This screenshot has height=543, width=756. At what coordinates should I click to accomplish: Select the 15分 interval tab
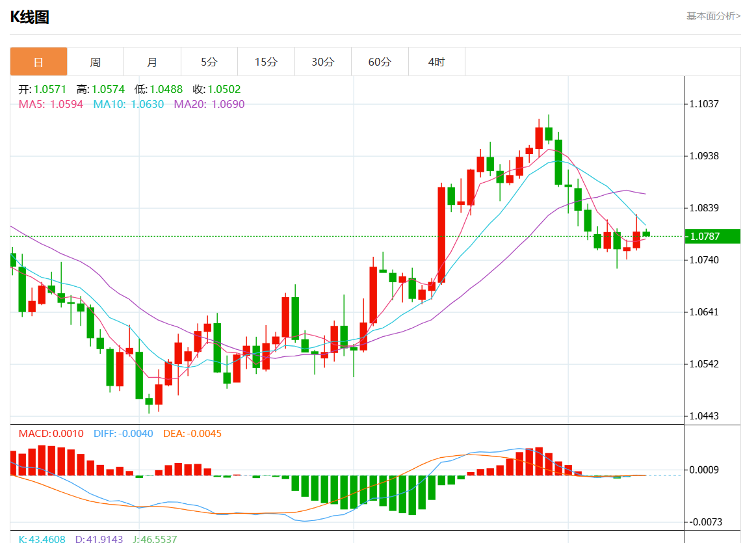[x=266, y=62]
